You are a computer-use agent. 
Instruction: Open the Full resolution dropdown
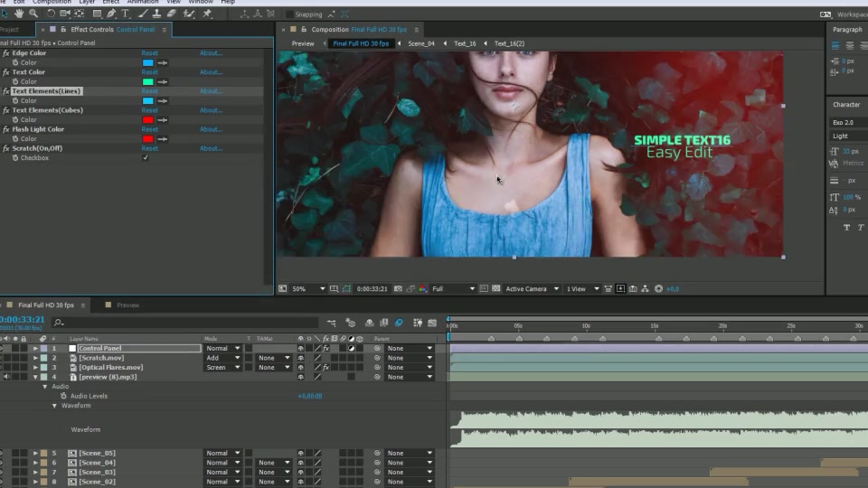[453, 289]
